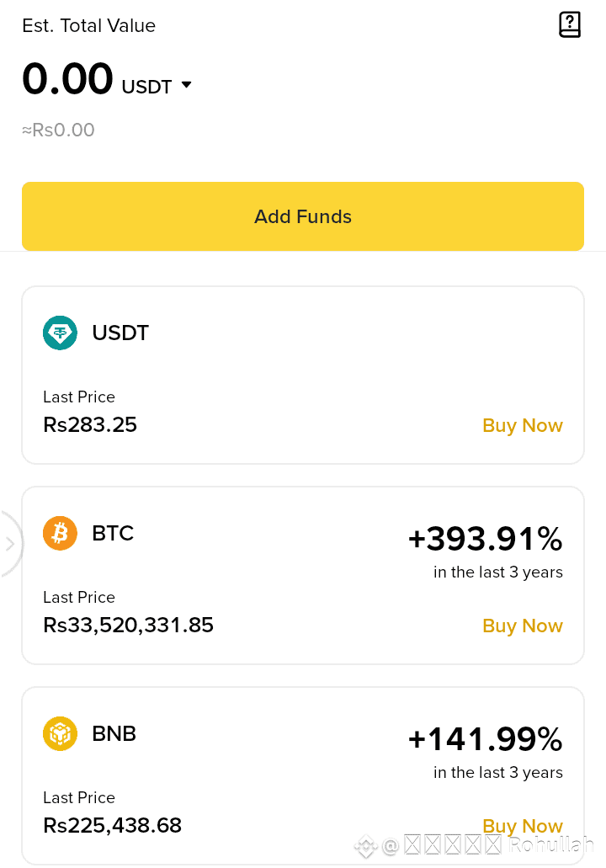Click the orange Bitcoin coin icon

point(60,533)
